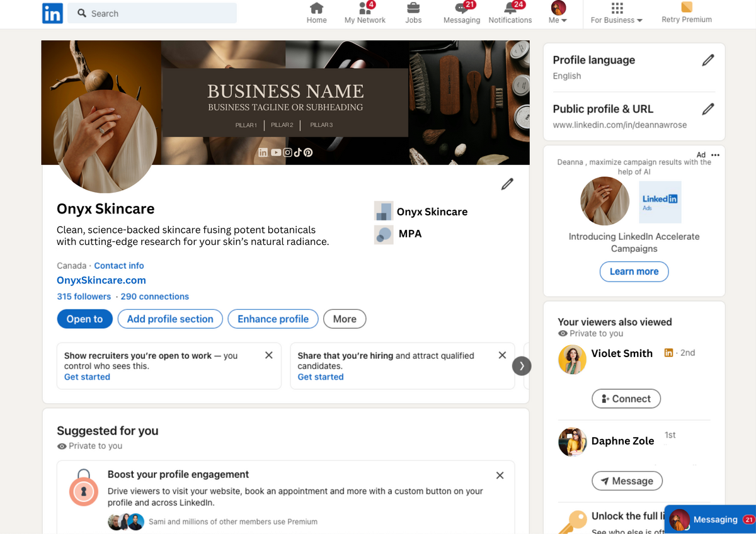The width and height of the screenshot is (756, 534).
Task: Click Violet Smith's LinkedIn badge icon
Action: click(x=668, y=353)
